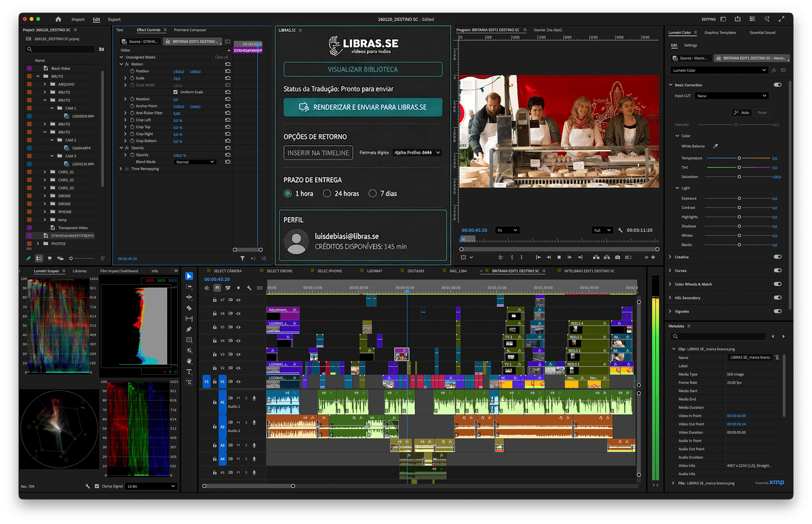The image size is (812, 524).
Task: Select the 24 horas delivery option
Action: point(327,193)
